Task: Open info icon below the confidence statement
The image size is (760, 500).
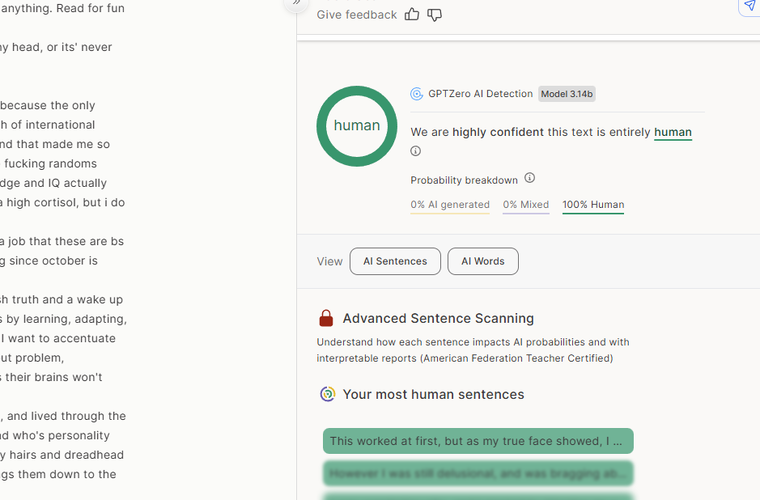Action: (x=416, y=151)
